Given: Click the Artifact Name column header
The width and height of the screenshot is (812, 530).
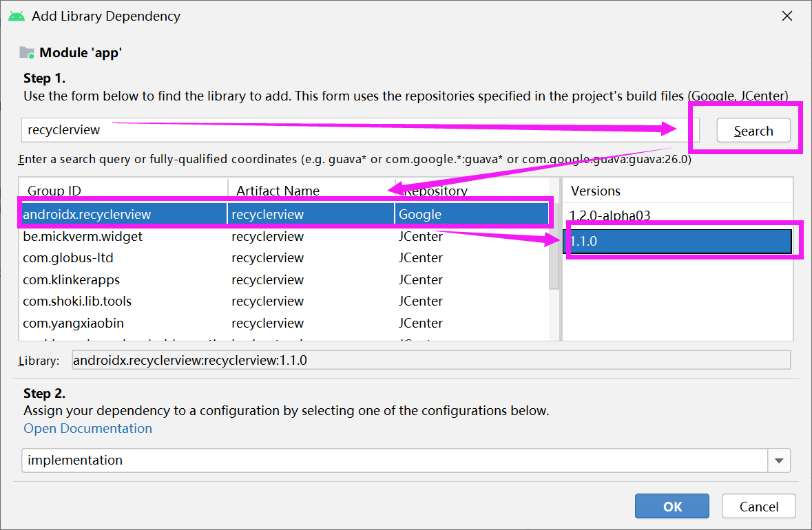Looking at the screenshot, I should coord(311,191).
